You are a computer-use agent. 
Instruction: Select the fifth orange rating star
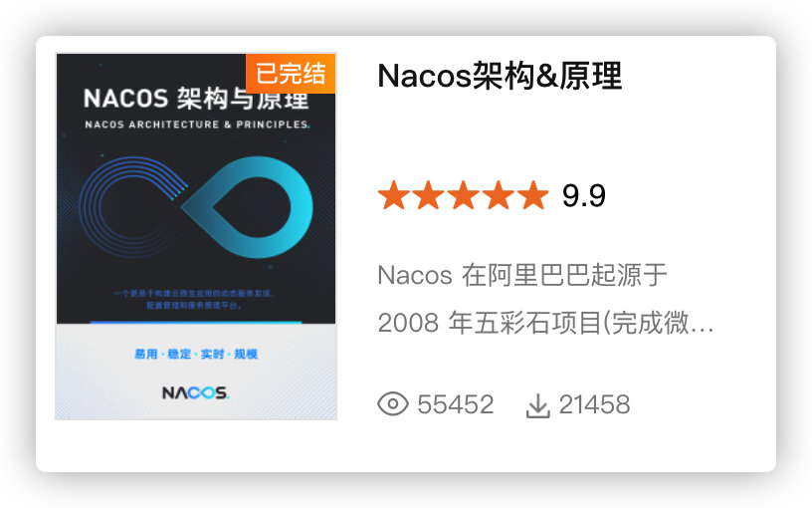click(x=533, y=195)
